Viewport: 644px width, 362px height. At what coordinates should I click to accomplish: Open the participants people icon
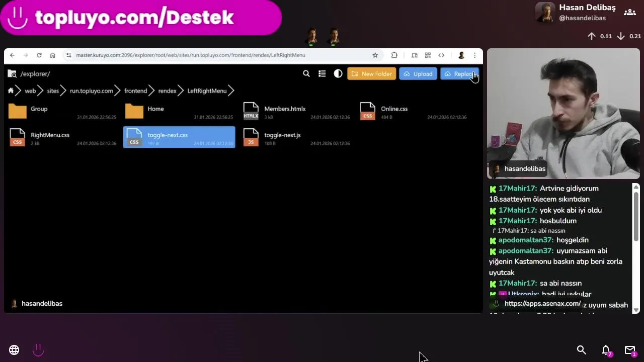click(x=630, y=12)
